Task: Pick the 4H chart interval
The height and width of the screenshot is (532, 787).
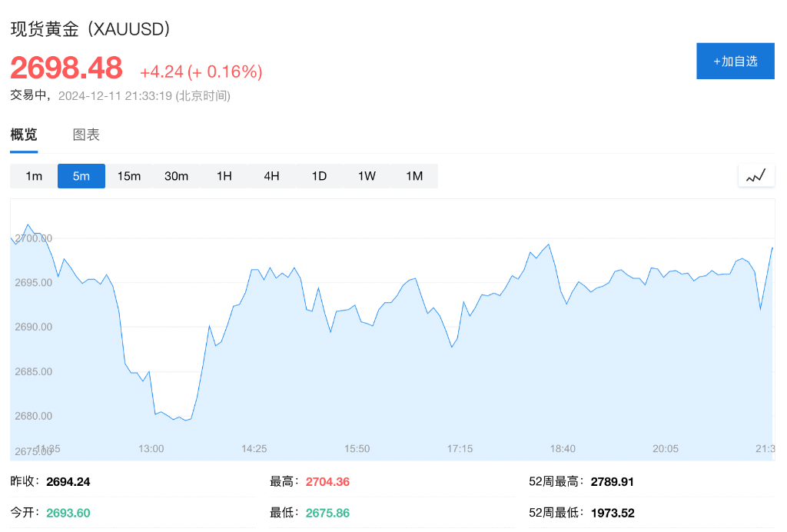Action: click(x=272, y=176)
